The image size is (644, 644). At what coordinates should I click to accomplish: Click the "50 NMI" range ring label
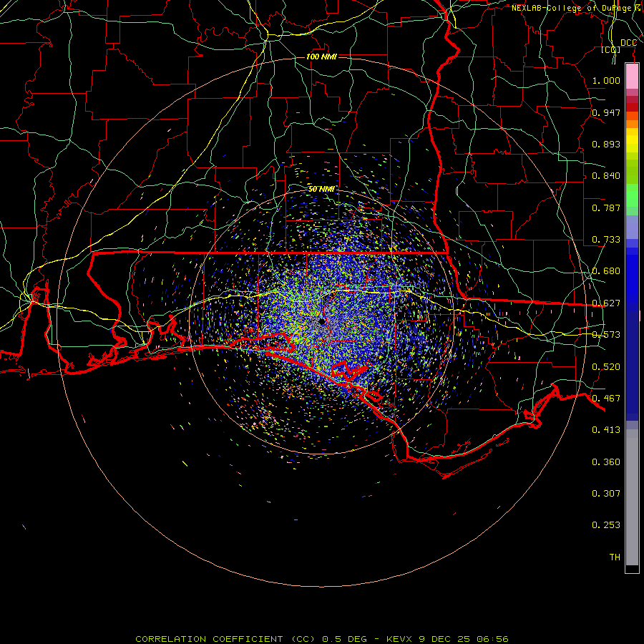click(321, 189)
